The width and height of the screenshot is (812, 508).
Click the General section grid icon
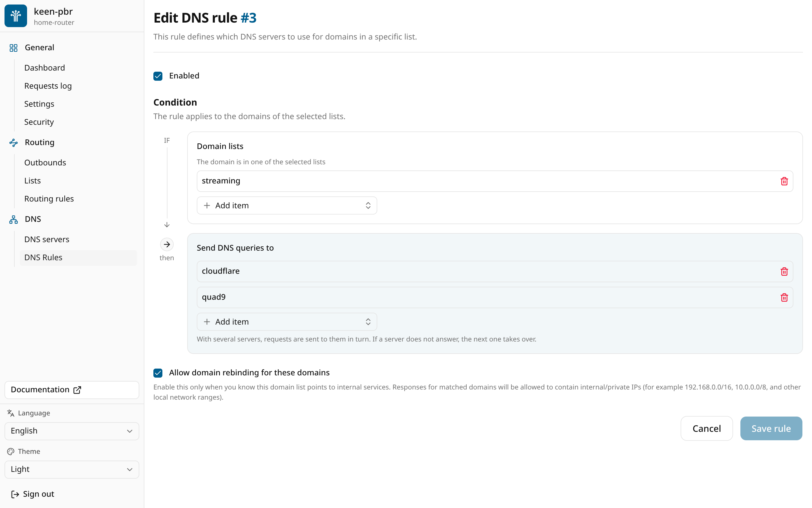(x=14, y=48)
